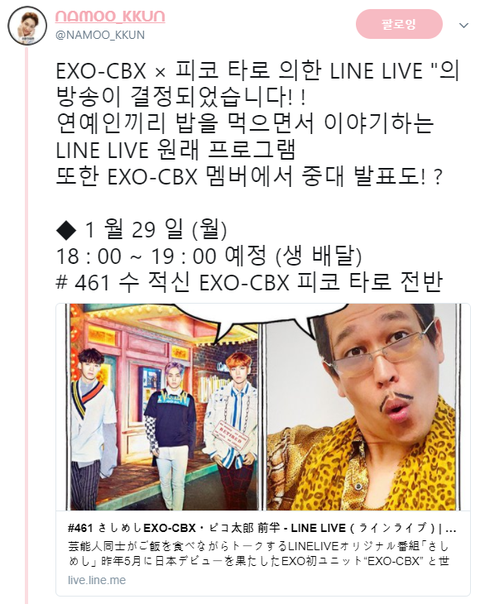Click the # 461 EXO-CBX text line
The image size is (480, 604).
(249, 282)
